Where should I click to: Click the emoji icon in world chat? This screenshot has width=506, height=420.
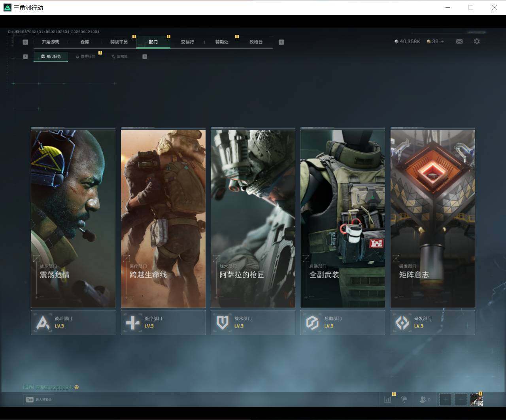tap(76, 387)
